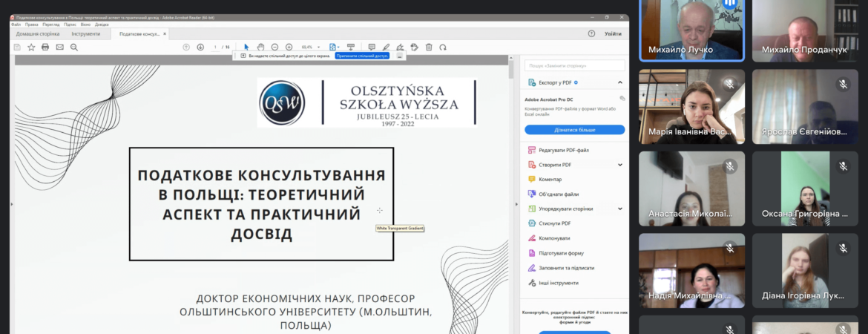The width and height of the screenshot is (868, 334).
Task: Zoom out with the minus icon
Action: coord(274,47)
